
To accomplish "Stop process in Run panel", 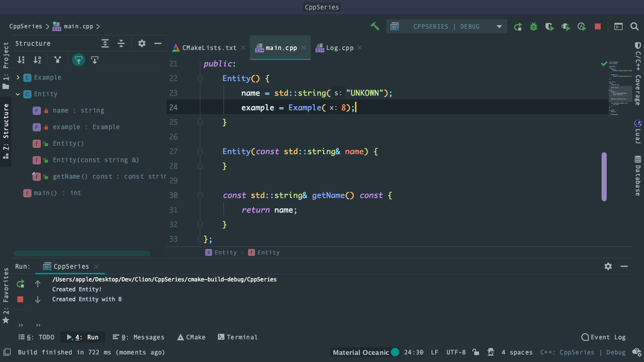I will [x=20, y=299].
